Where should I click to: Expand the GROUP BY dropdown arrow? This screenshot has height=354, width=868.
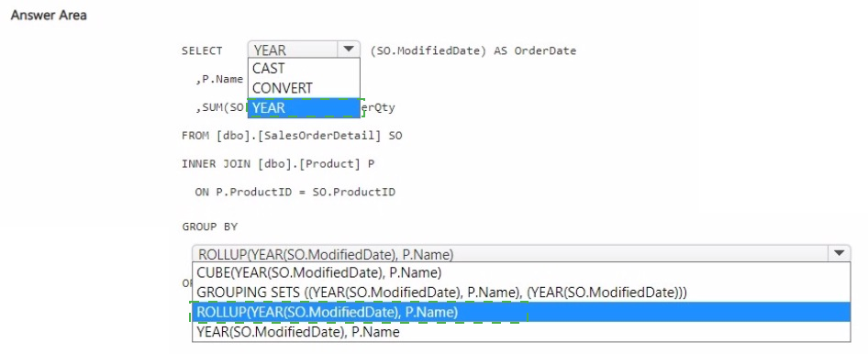[839, 253]
